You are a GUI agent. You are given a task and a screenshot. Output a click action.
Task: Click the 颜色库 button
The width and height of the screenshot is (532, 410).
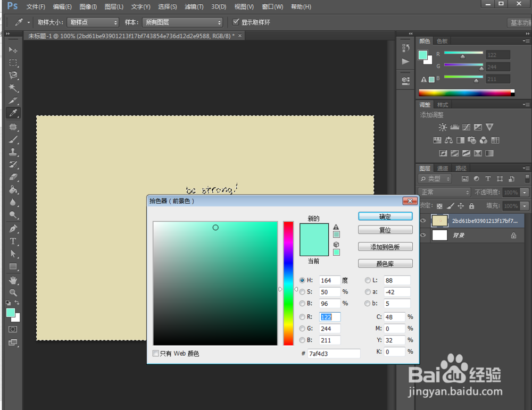[385, 264]
